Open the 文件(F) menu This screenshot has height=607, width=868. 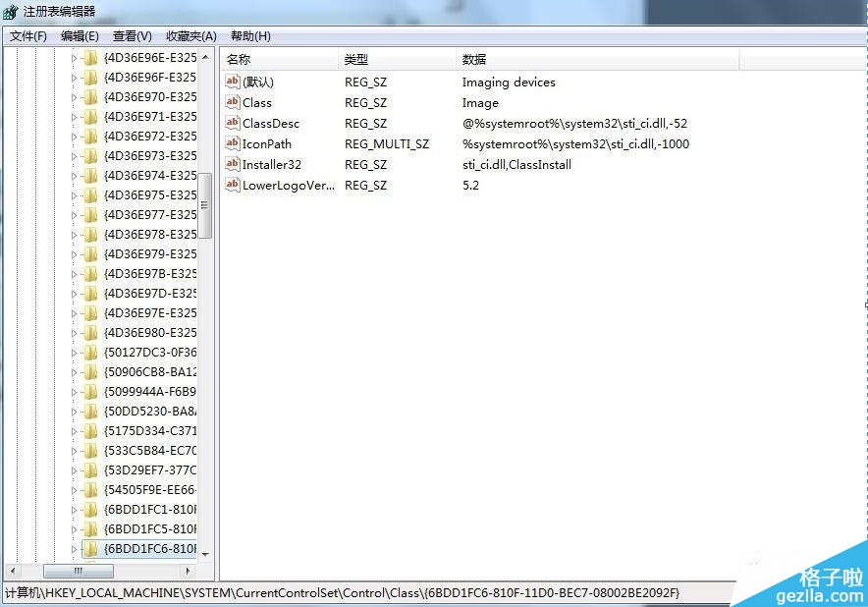pos(28,36)
